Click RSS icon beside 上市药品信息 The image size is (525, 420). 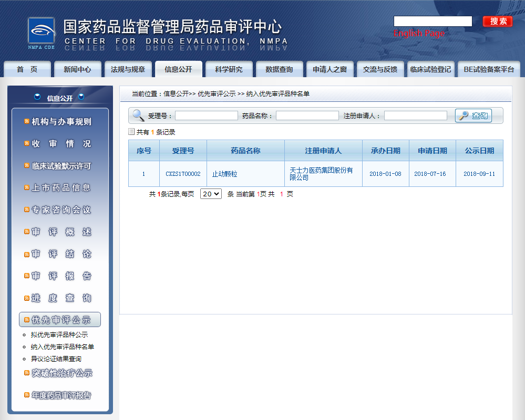pyautogui.click(x=27, y=188)
